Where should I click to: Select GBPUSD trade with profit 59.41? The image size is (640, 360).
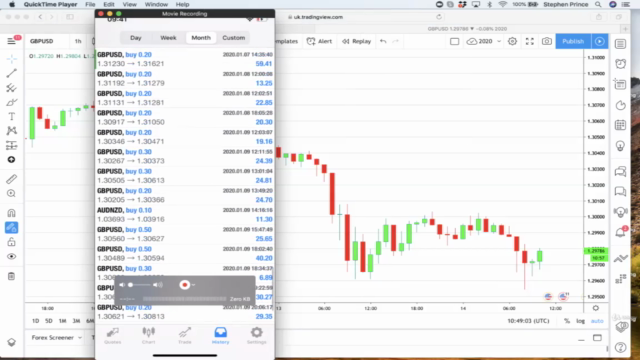(184, 59)
